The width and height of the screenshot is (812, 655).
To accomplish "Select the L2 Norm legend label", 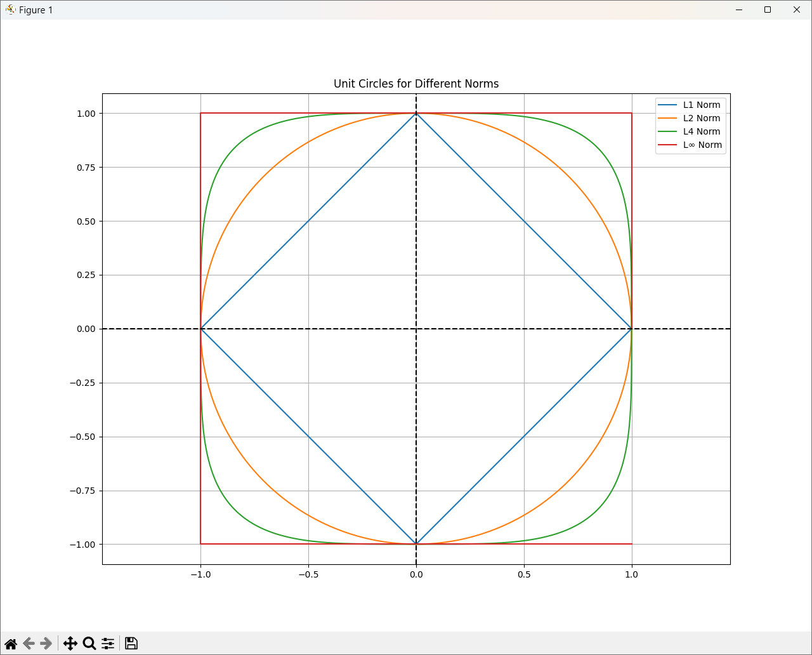I will click(702, 119).
